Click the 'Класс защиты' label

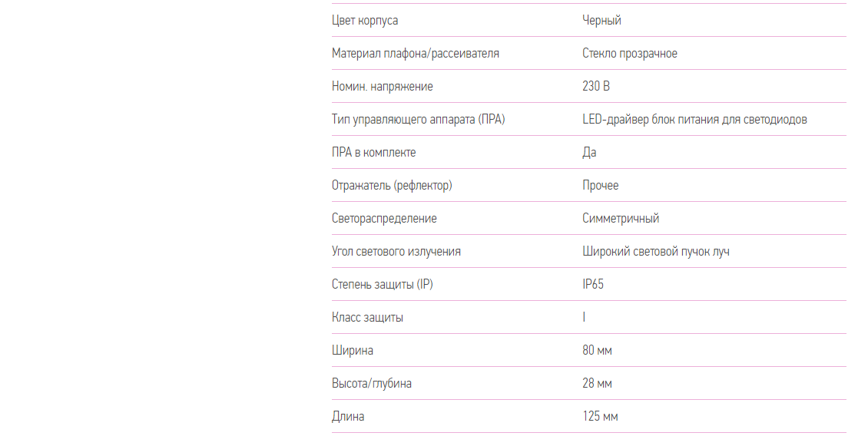click(x=367, y=318)
